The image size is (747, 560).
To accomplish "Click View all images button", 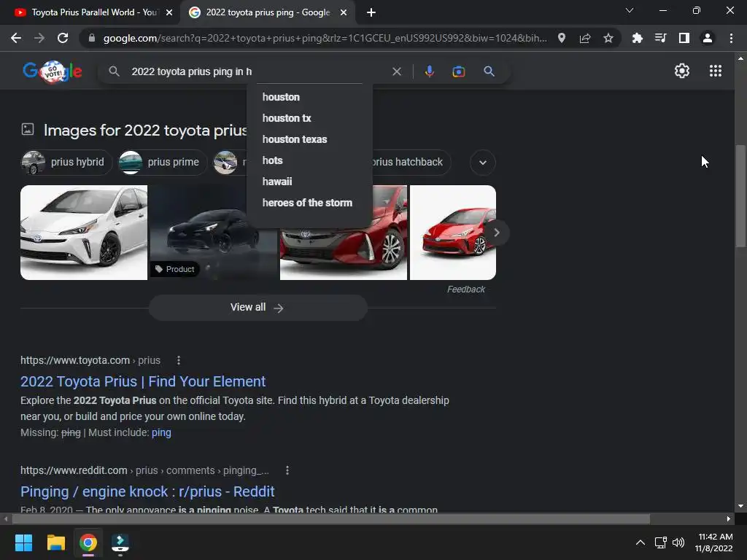I will [258, 308].
